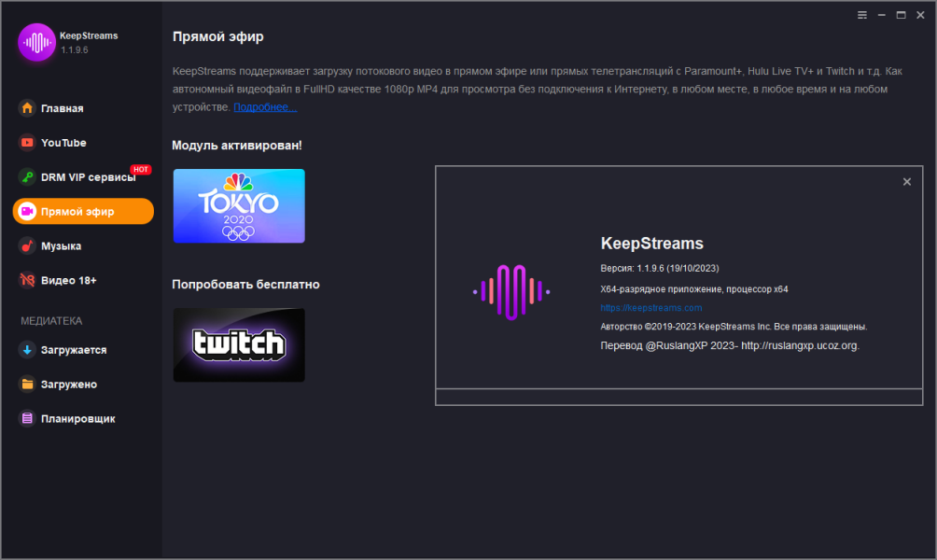Click the waveform logo in about dialog
This screenshot has width=937, height=560.
(510, 292)
